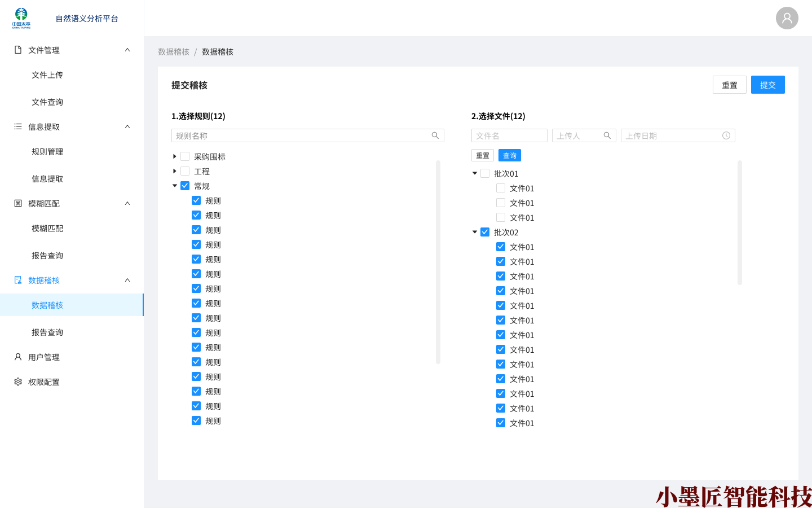Click the China Taiping logo

(21, 18)
